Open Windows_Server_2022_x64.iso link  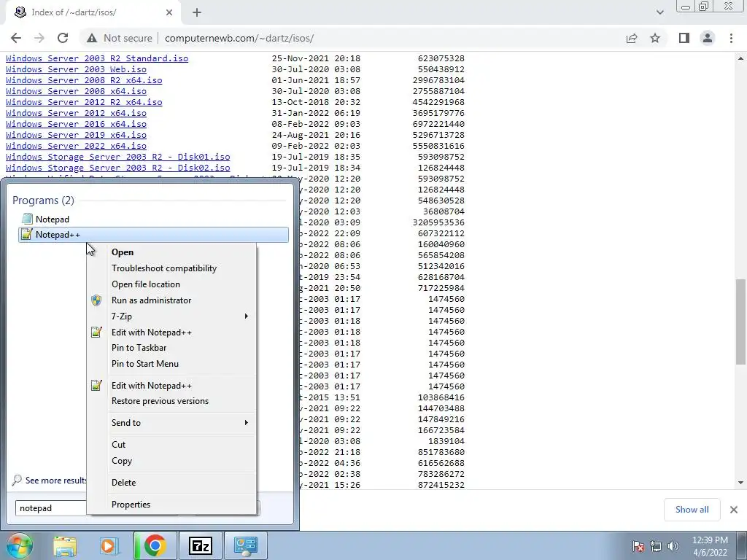76,146
